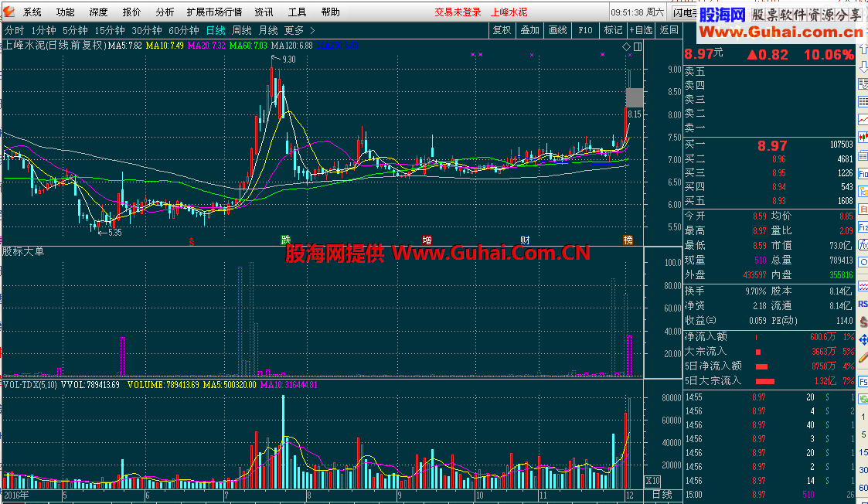Open the candlestick chart icon in sidebar
Screen dimensions: 868x504
tap(863, 137)
